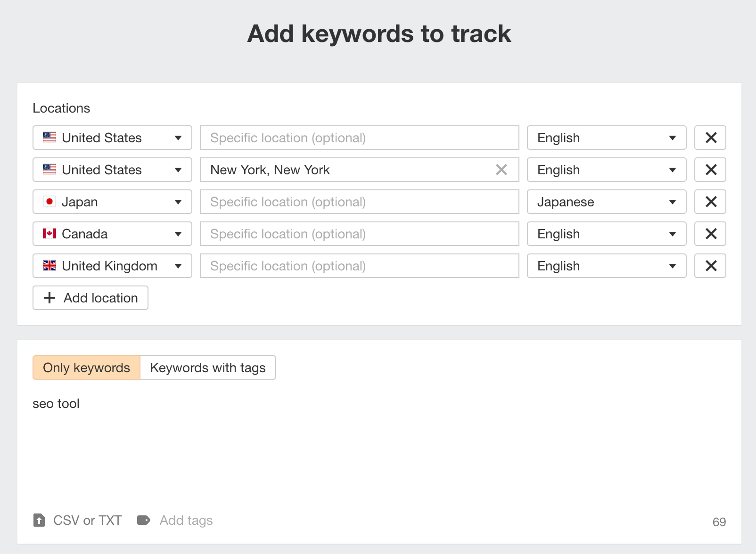Open the United Kingdom country selector
756x554 pixels.
(x=112, y=266)
